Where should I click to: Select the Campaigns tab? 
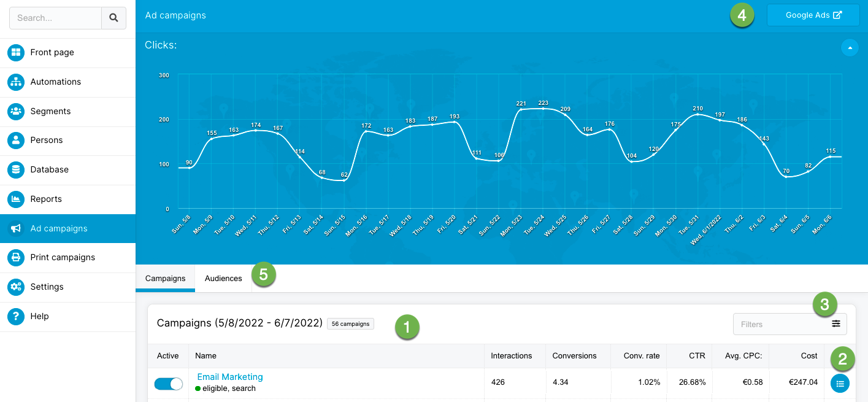point(165,279)
